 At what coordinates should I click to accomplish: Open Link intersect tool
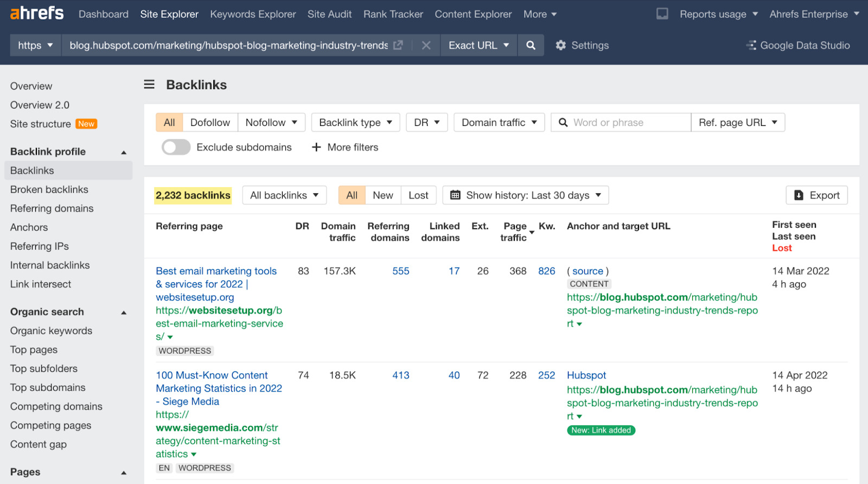[x=41, y=284]
